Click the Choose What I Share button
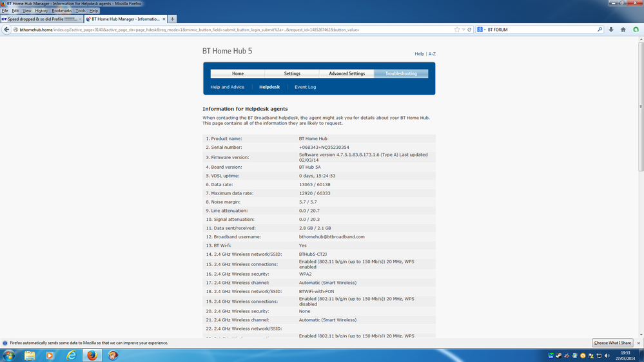644x362 pixels. coord(612,343)
